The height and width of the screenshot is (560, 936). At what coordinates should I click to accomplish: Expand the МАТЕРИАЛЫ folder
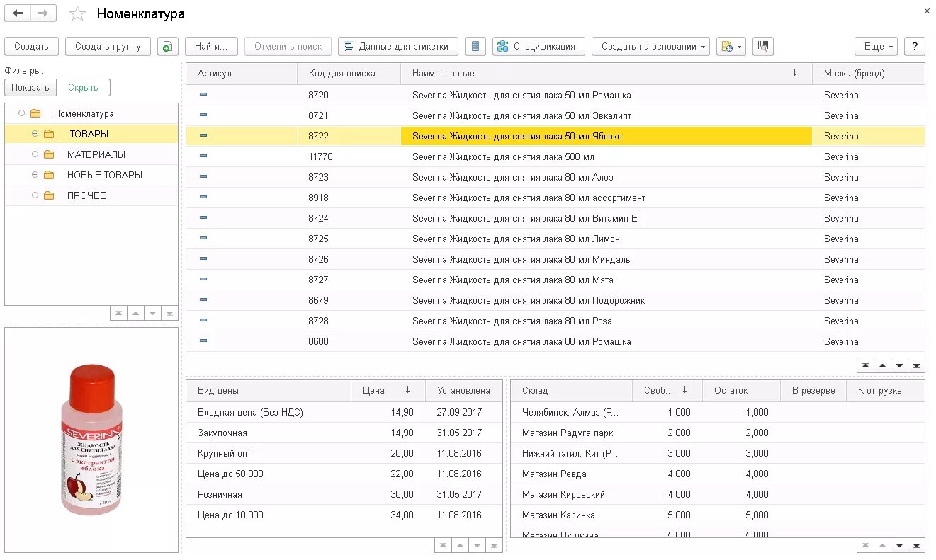click(35, 154)
